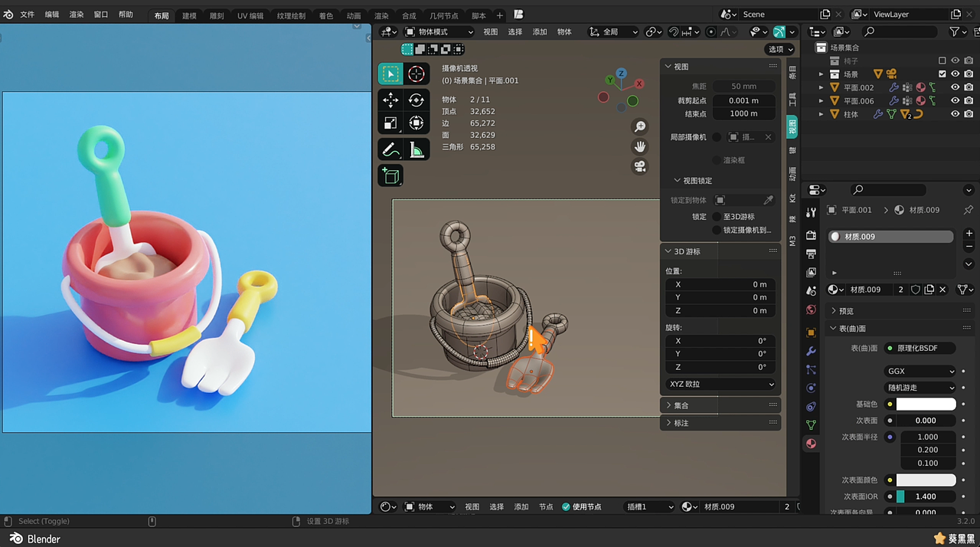
Task: Enable the 椅子 collection checkbox
Action: pyautogui.click(x=942, y=61)
